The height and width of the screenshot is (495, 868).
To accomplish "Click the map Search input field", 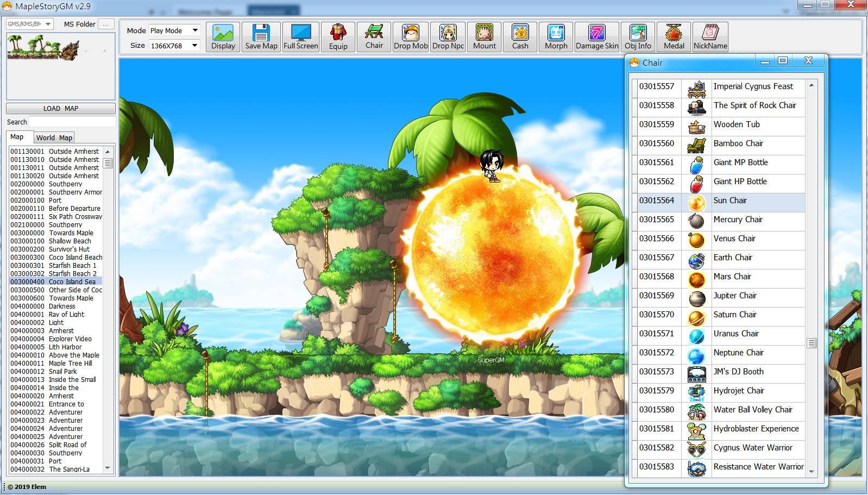I will point(72,122).
